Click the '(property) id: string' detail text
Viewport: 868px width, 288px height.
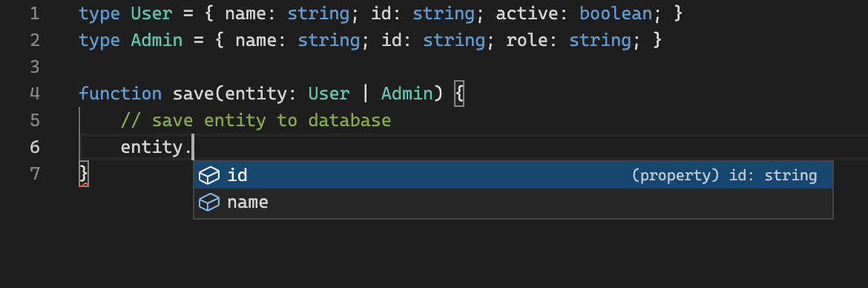[x=724, y=176]
